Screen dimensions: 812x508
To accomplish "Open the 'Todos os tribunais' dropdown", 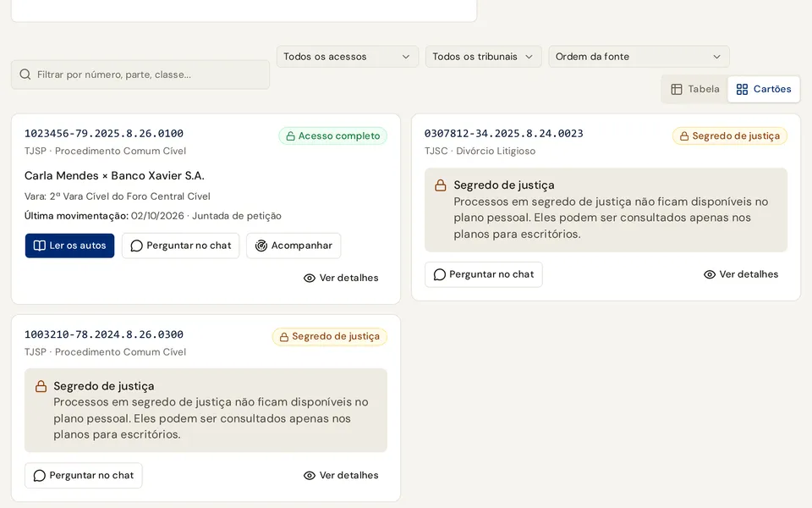I will click(483, 57).
